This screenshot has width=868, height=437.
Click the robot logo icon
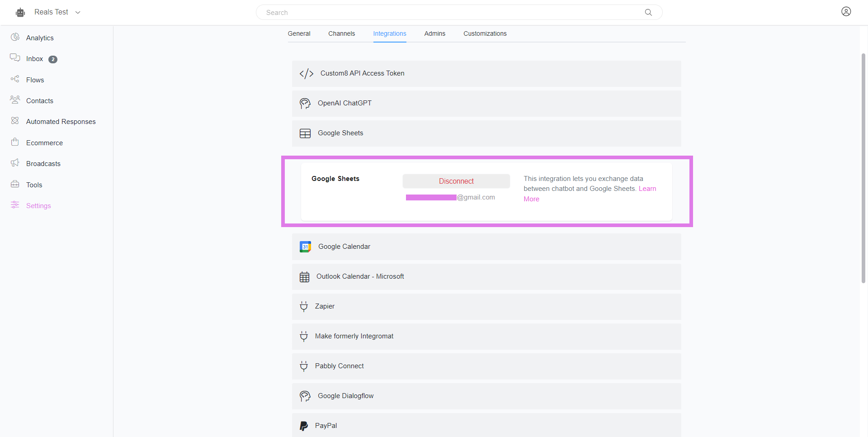coord(20,13)
